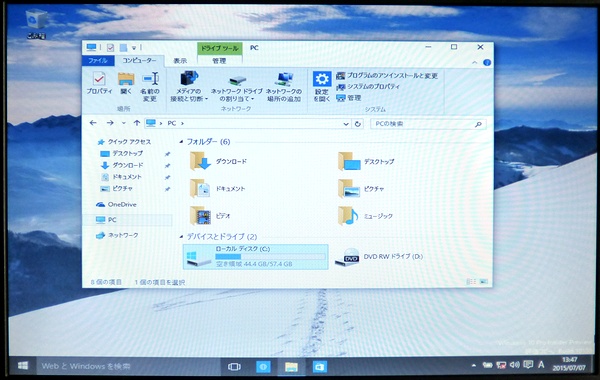Select Desktop (デスクトップ) in the navigation pane
Screen dimensions: 600x380
[122, 153]
